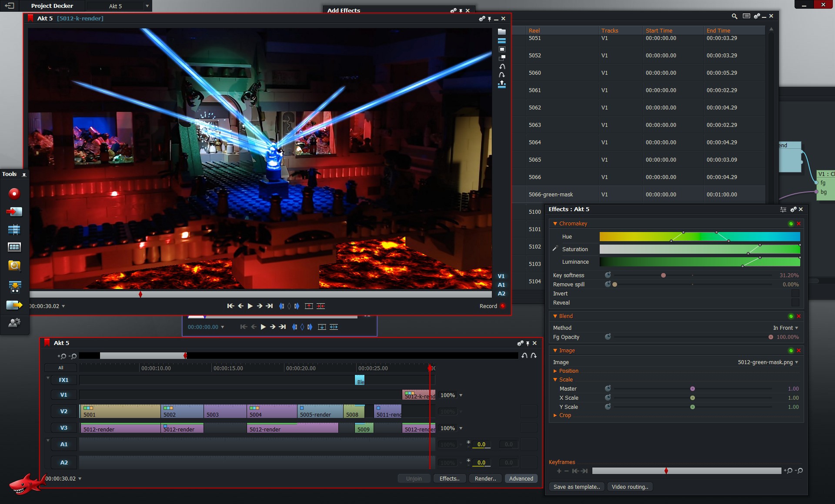Image resolution: width=835 pixels, height=504 pixels.
Task: Click the sliders icon in Effects panel header
Action: (783, 209)
